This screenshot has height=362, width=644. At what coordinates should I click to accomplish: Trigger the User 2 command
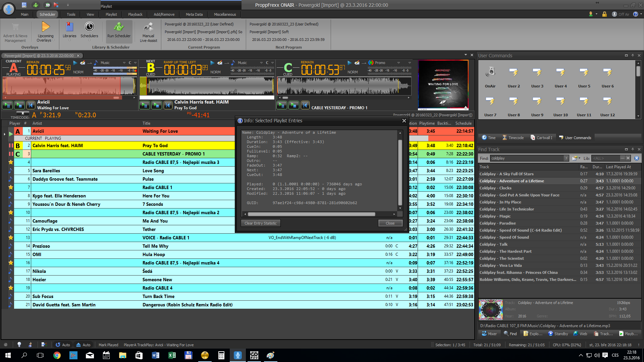(x=514, y=76)
